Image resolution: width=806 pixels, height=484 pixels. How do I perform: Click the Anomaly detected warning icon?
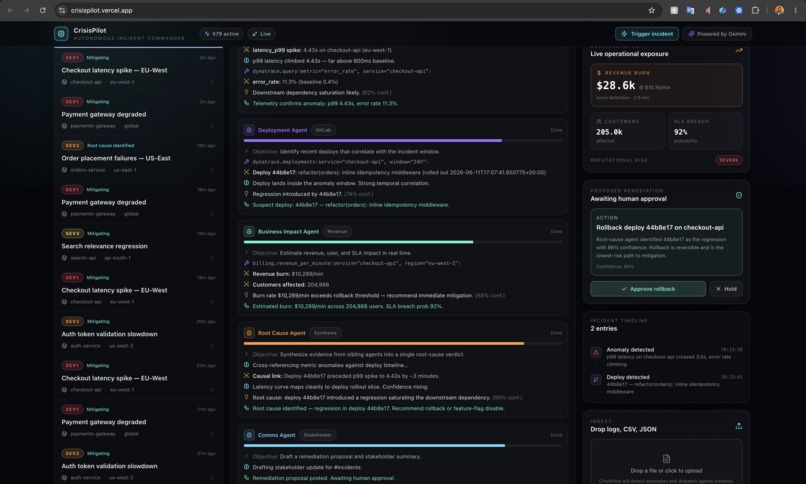tap(596, 352)
